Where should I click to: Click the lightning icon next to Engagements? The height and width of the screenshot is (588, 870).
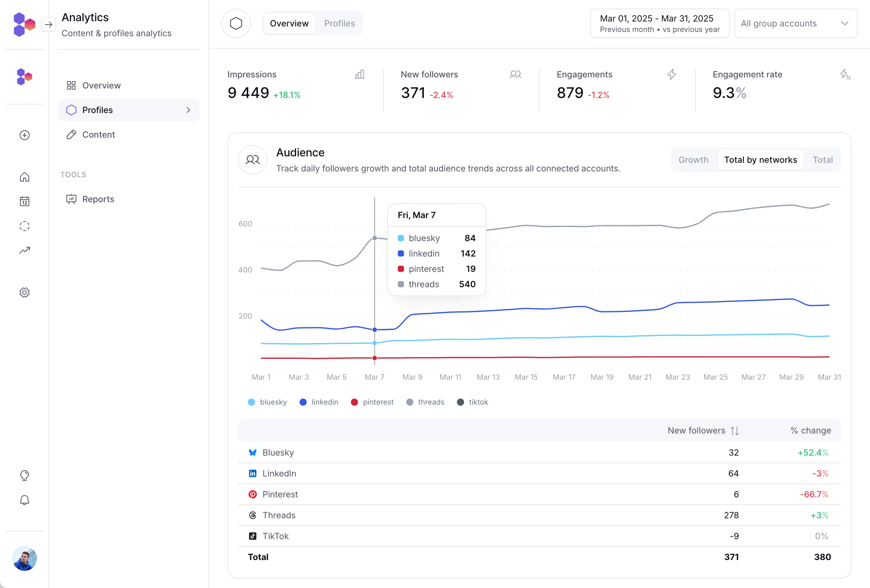pyautogui.click(x=671, y=74)
